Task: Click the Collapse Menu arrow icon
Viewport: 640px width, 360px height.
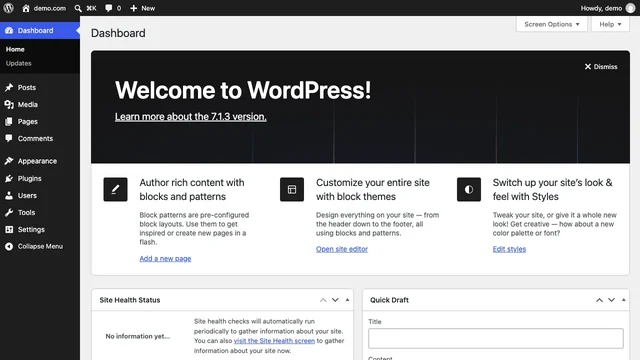Action: [9, 246]
